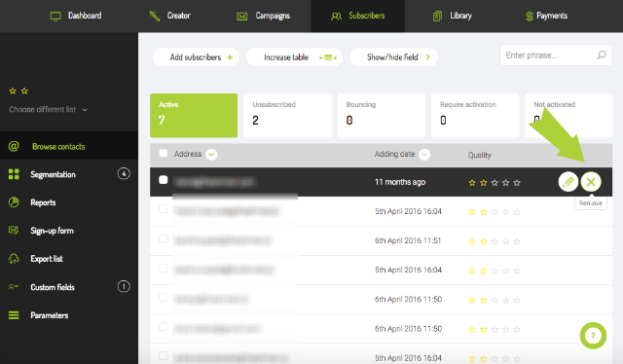Open the Adding date column dropdown

(x=424, y=154)
